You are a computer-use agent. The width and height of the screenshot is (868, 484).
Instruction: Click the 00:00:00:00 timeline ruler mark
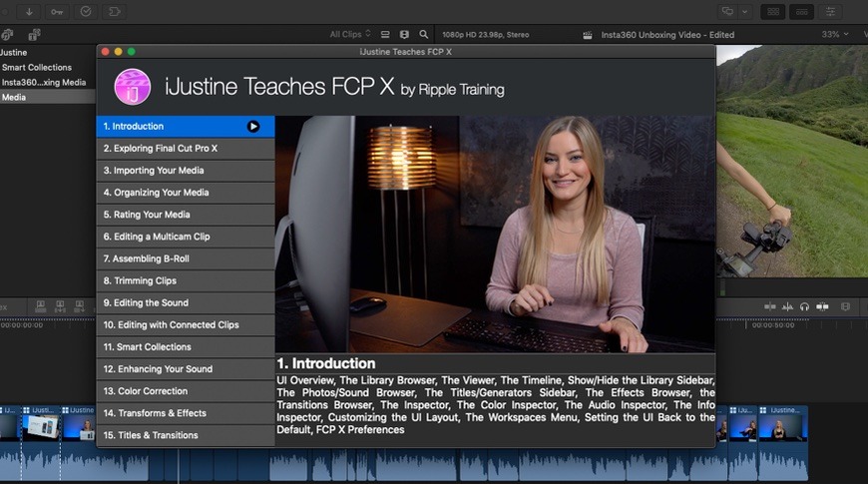pyautogui.click(x=22, y=325)
